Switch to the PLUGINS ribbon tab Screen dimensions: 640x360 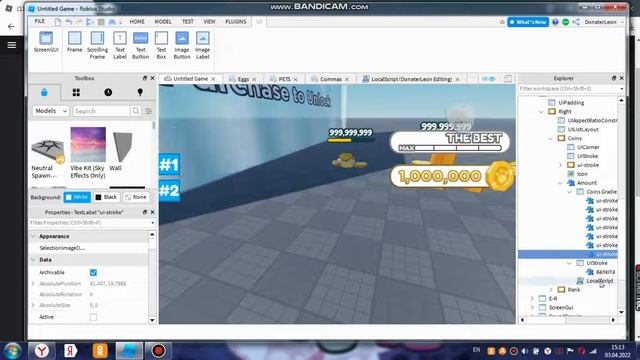(236, 22)
